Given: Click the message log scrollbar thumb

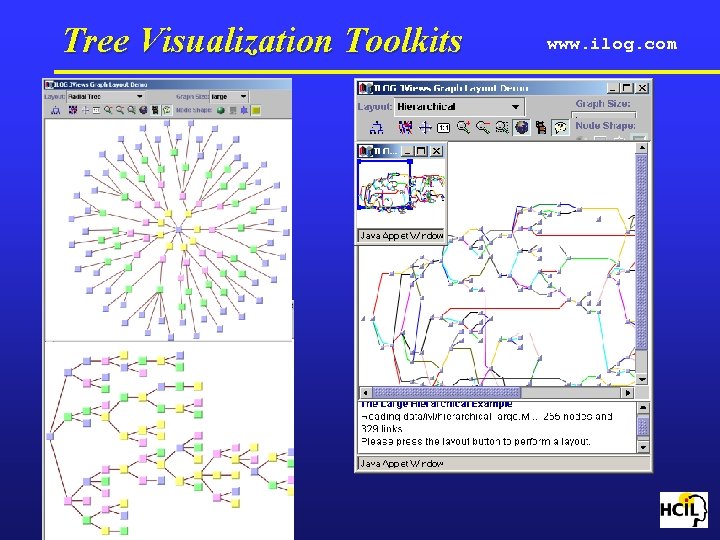Looking at the screenshot, I should 643,427.
